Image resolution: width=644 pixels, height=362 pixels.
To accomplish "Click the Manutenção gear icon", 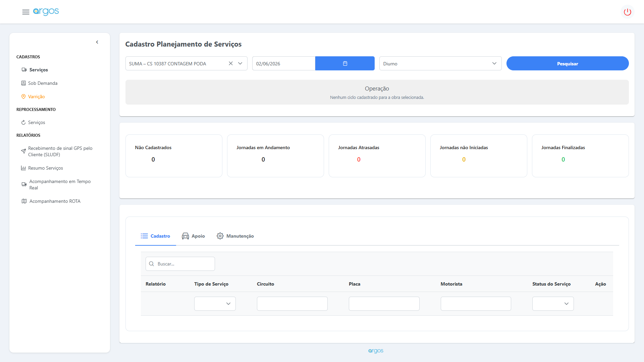I will point(220,236).
